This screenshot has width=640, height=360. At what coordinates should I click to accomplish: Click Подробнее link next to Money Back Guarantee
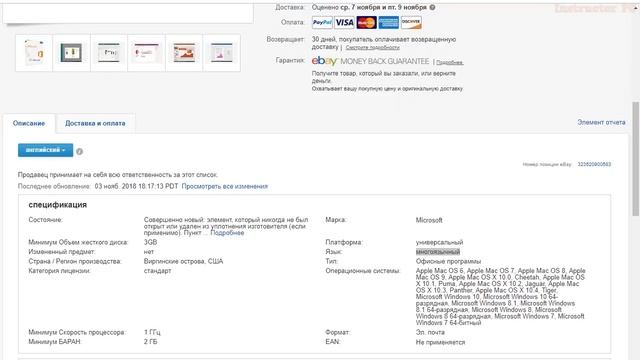[449, 62]
